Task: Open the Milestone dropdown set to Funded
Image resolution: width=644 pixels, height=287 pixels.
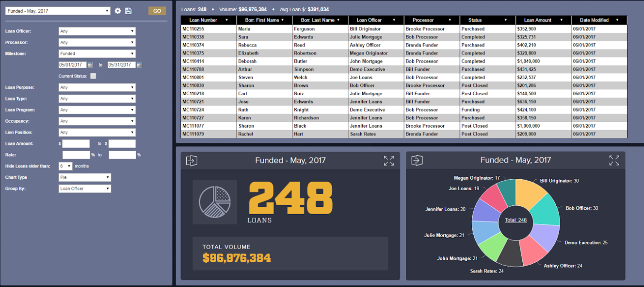Action: (x=97, y=53)
